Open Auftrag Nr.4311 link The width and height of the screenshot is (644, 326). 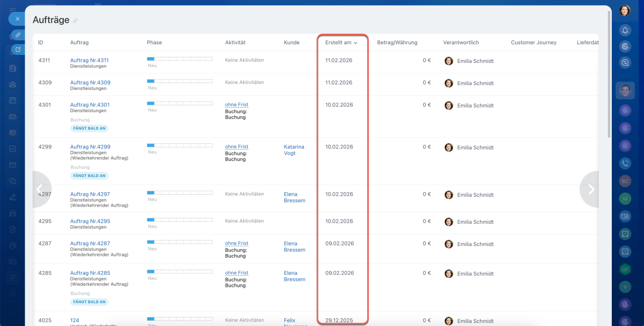coord(89,60)
